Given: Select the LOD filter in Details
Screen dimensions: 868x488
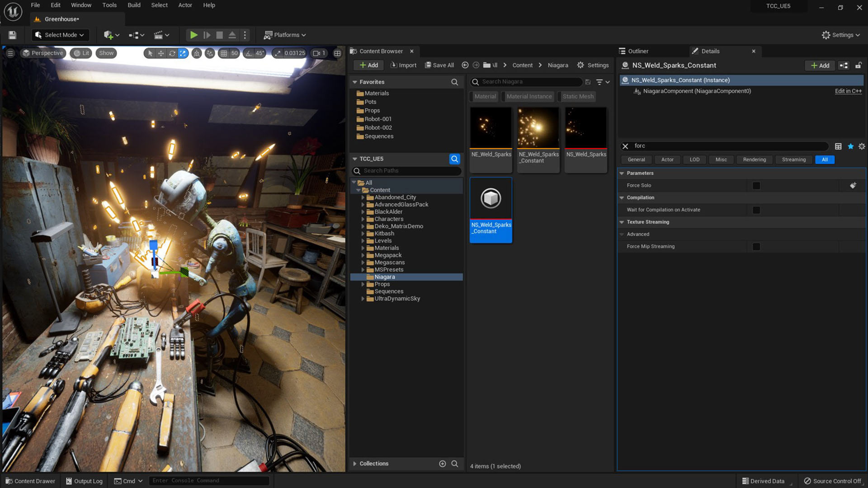Looking at the screenshot, I should pyautogui.click(x=694, y=160).
